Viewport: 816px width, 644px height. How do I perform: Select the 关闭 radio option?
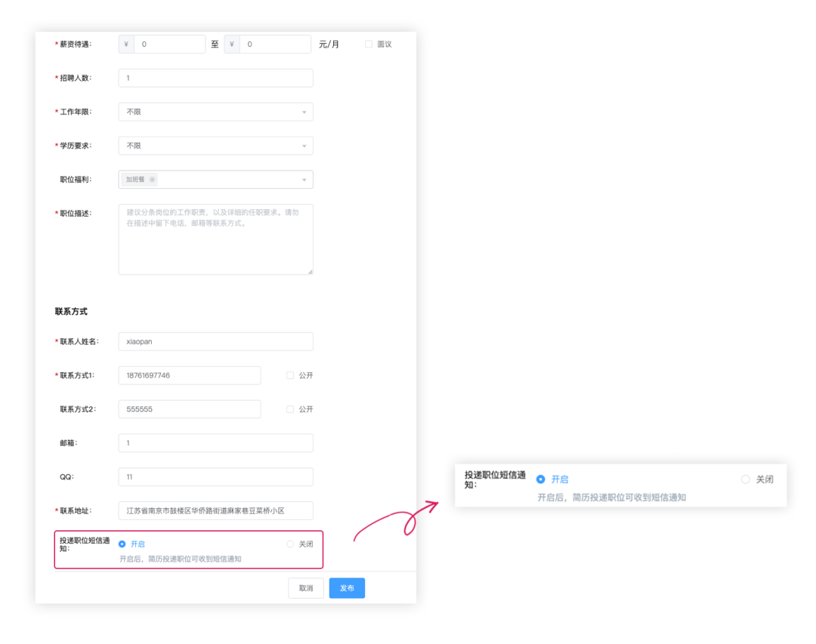click(x=289, y=544)
